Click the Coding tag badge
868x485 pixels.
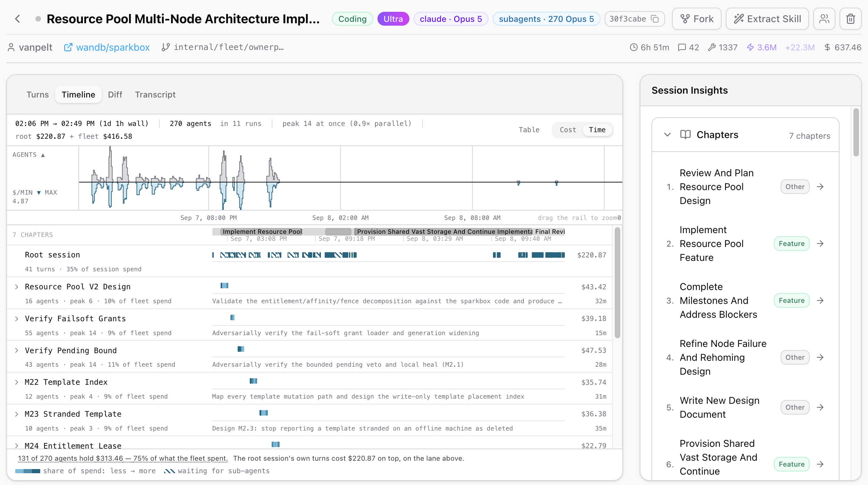pos(352,19)
